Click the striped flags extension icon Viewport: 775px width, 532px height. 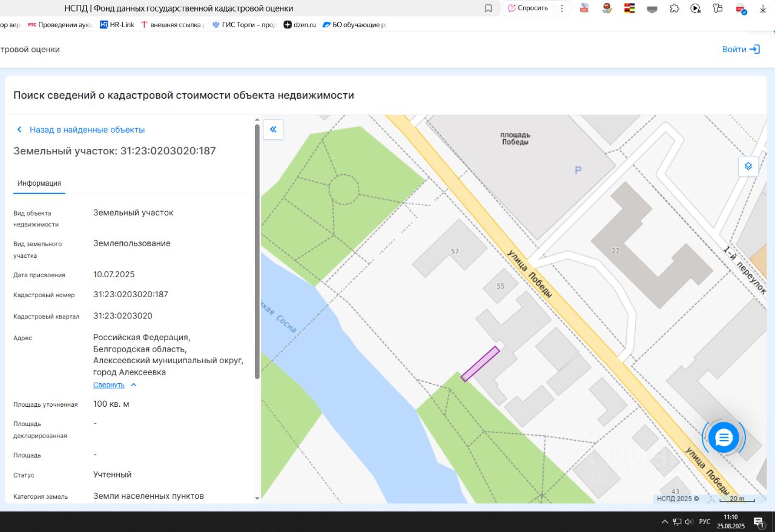(630, 8)
